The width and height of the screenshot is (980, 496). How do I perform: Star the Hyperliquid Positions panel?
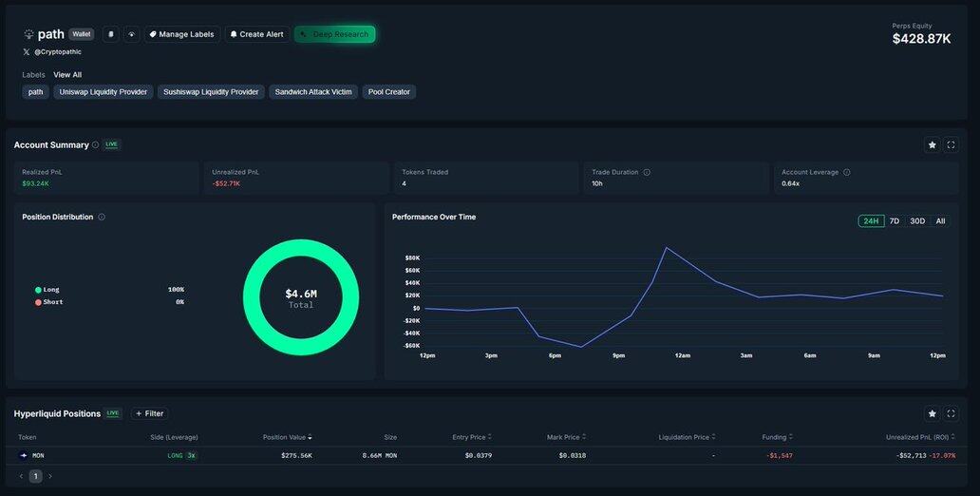[x=932, y=414]
